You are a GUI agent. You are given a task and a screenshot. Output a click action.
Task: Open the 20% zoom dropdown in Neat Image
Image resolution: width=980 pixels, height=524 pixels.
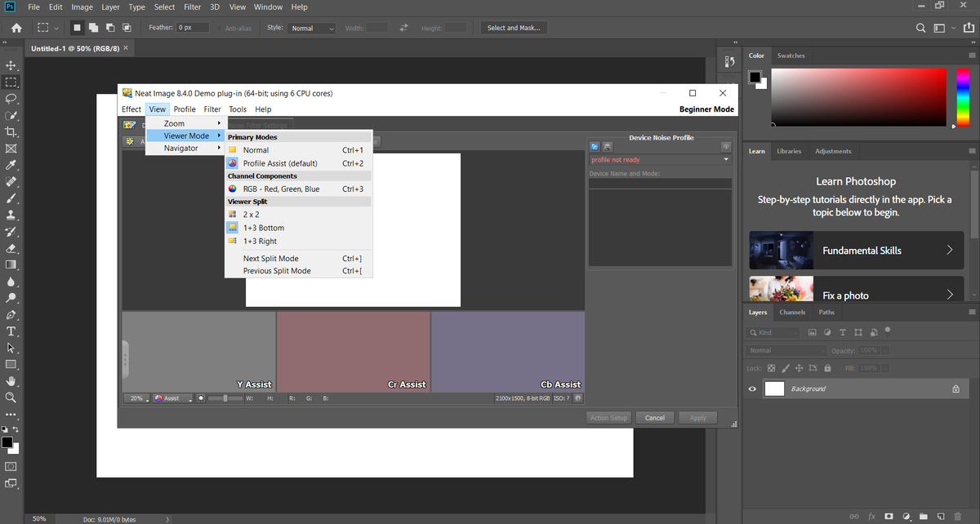point(136,398)
